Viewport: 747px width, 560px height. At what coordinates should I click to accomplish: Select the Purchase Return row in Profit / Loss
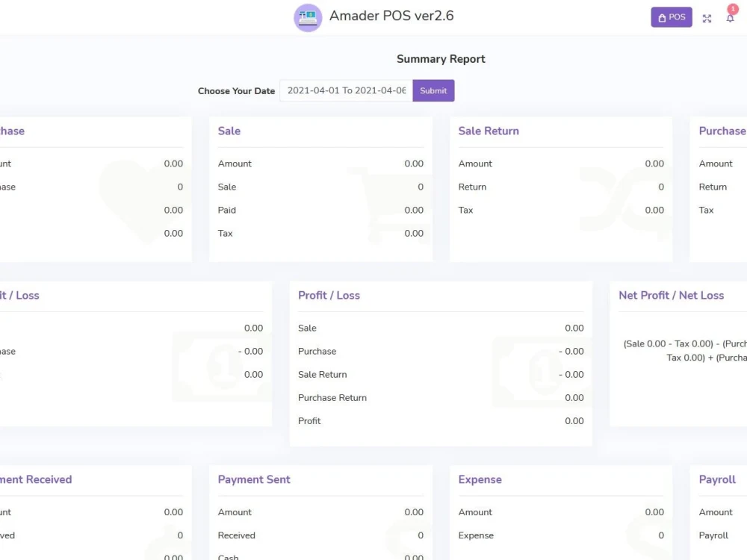(x=441, y=398)
